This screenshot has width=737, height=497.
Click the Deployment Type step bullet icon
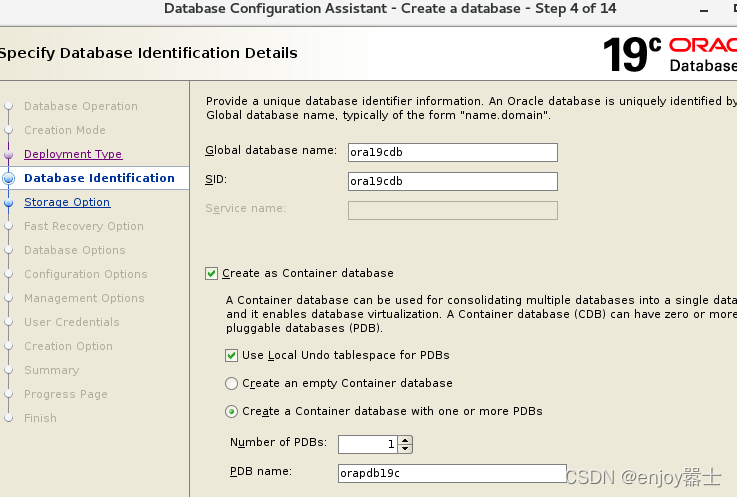[x=8, y=154]
